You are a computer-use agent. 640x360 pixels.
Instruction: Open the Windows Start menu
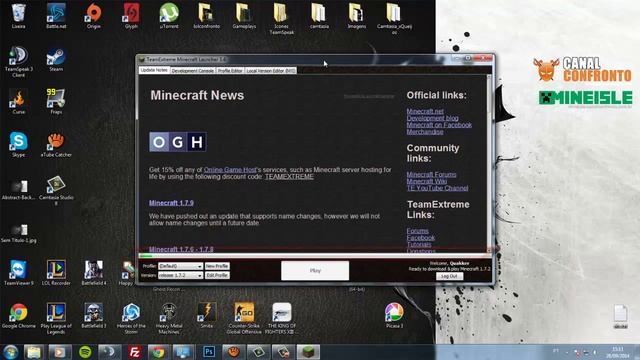coord(11,352)
